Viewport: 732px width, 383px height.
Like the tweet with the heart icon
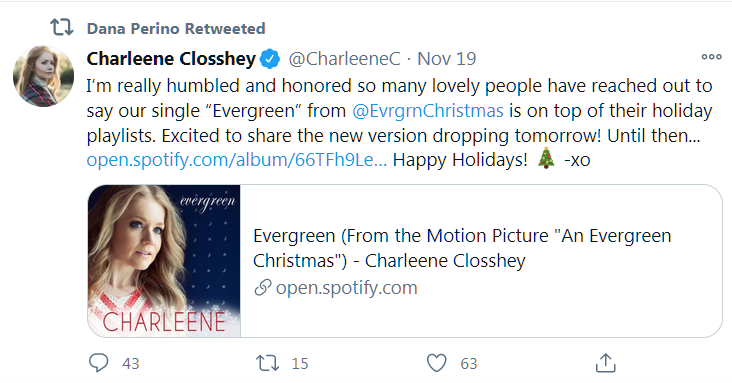(x=437, y=363)
